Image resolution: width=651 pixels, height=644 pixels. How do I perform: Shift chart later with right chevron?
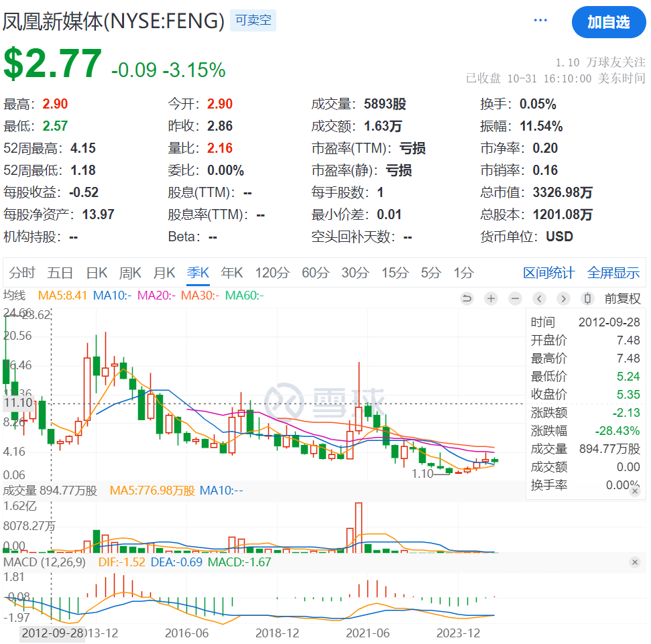coord(563,298)
